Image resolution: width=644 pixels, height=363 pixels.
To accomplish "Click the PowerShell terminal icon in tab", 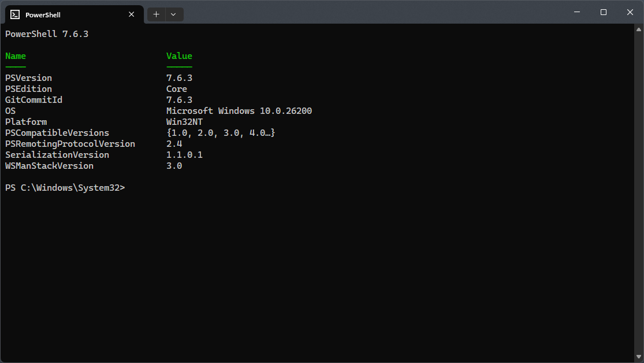I will (15, 15).
